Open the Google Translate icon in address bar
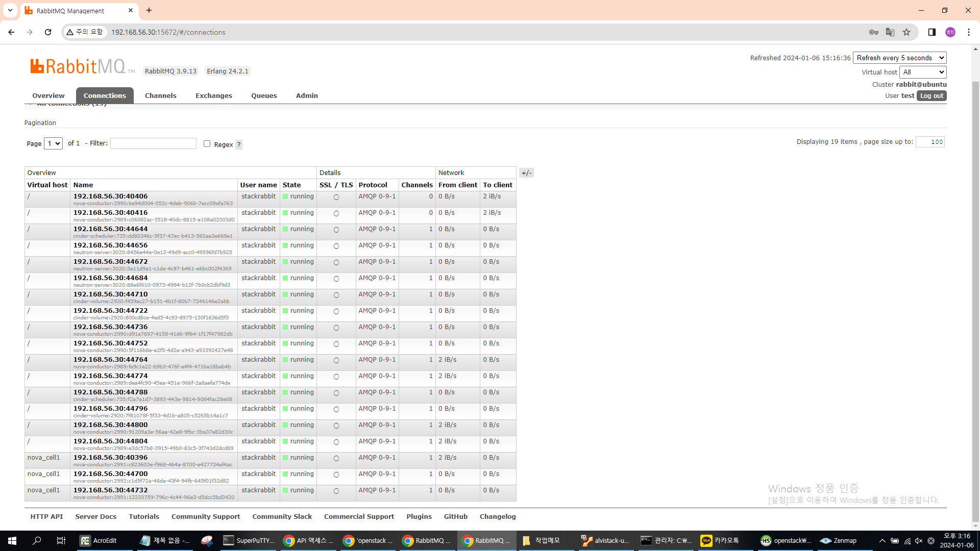 [890, 32]
